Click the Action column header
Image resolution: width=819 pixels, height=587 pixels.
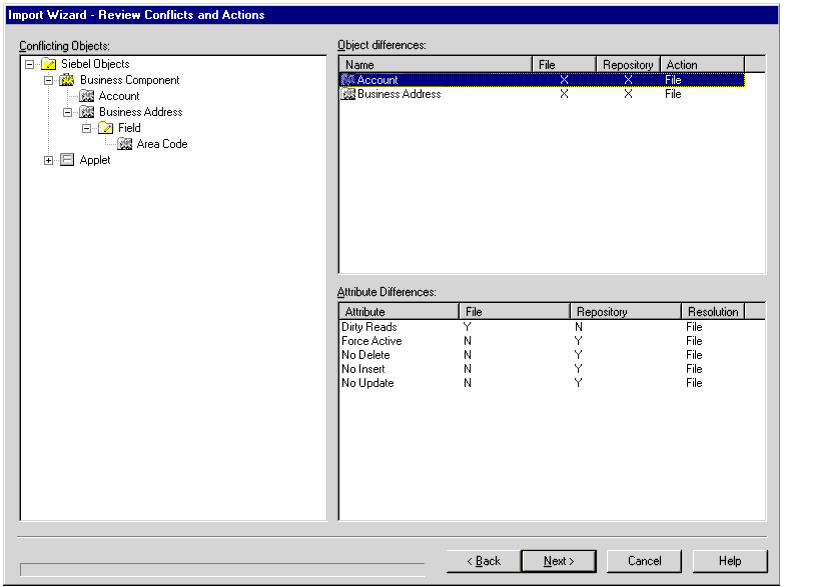pyautogui.click(x=703, y=65)
